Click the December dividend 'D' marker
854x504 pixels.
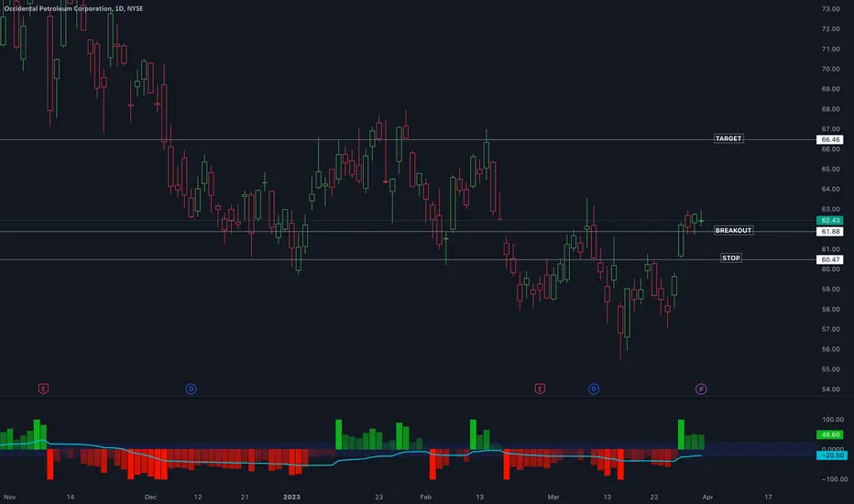click(x=192, y=389)
